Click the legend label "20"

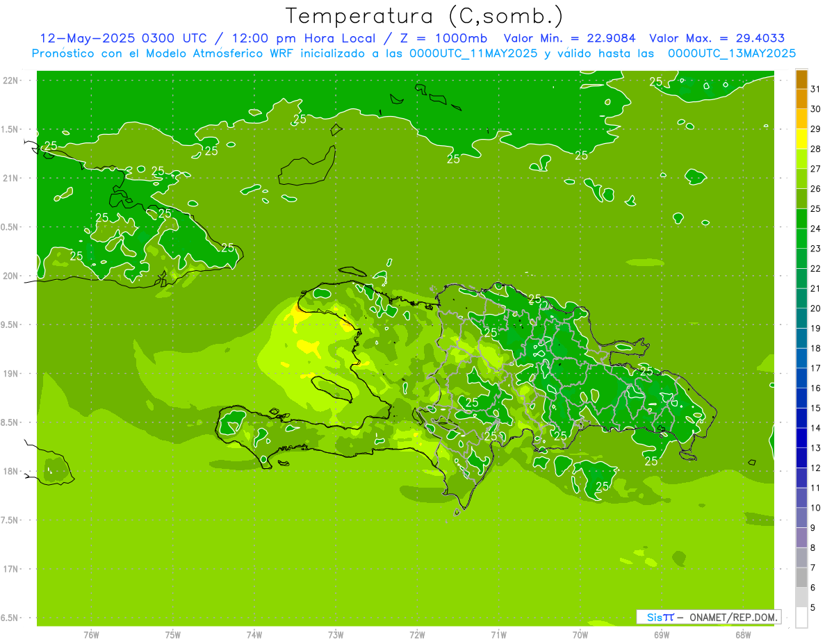click(x=815, y=308)
